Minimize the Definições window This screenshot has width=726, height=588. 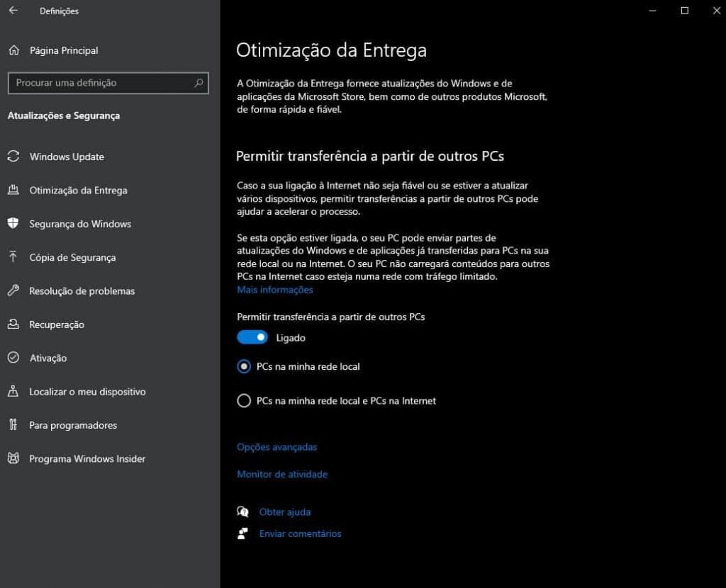coord(652,10)
